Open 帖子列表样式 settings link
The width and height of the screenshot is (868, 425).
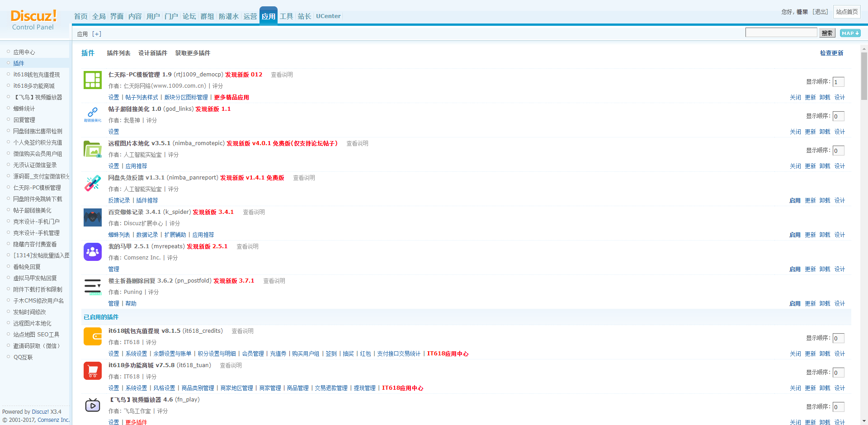[142, 97]
